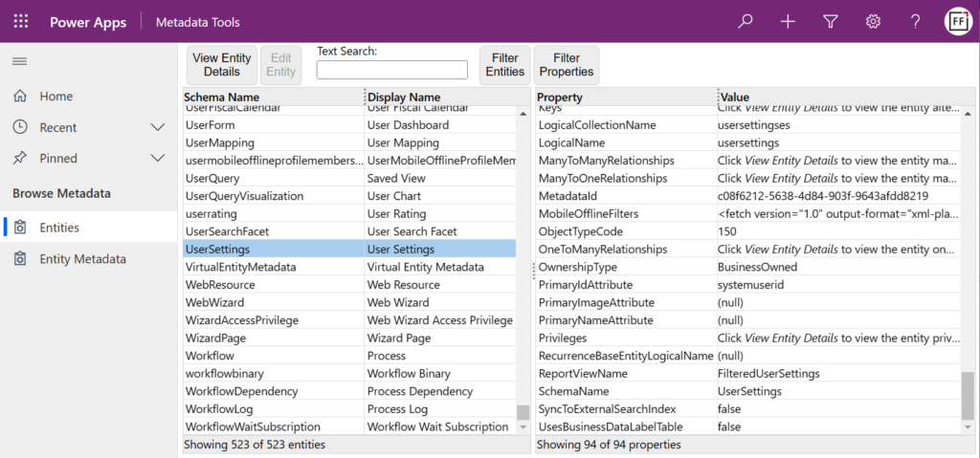Click the Pinned pushpin icon

tap(20, 159)
